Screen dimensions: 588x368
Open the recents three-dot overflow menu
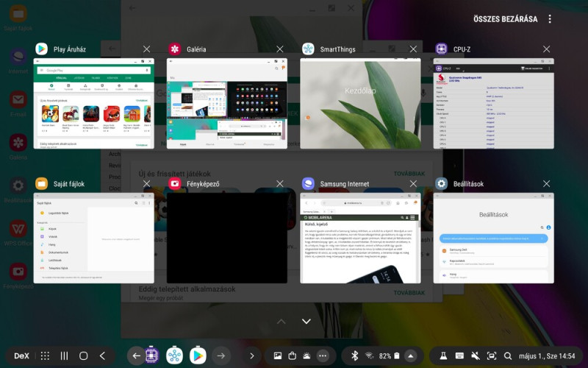550,19
